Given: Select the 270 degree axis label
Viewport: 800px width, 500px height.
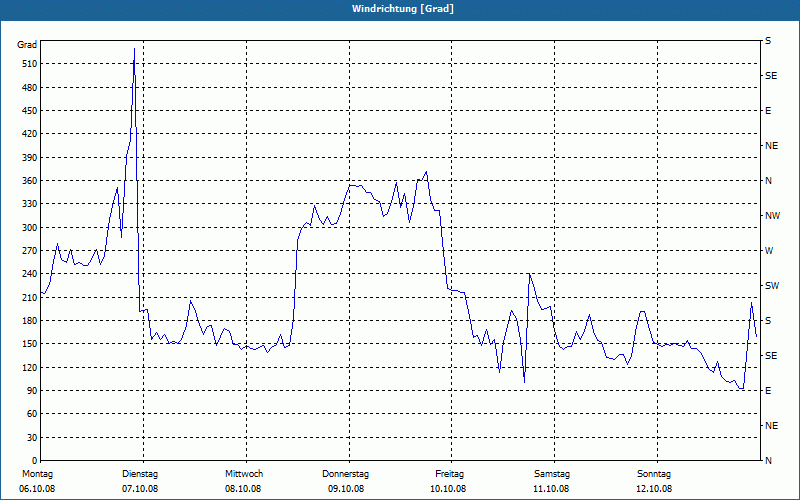Looking at the screenshot, I should tap(30, 251).
